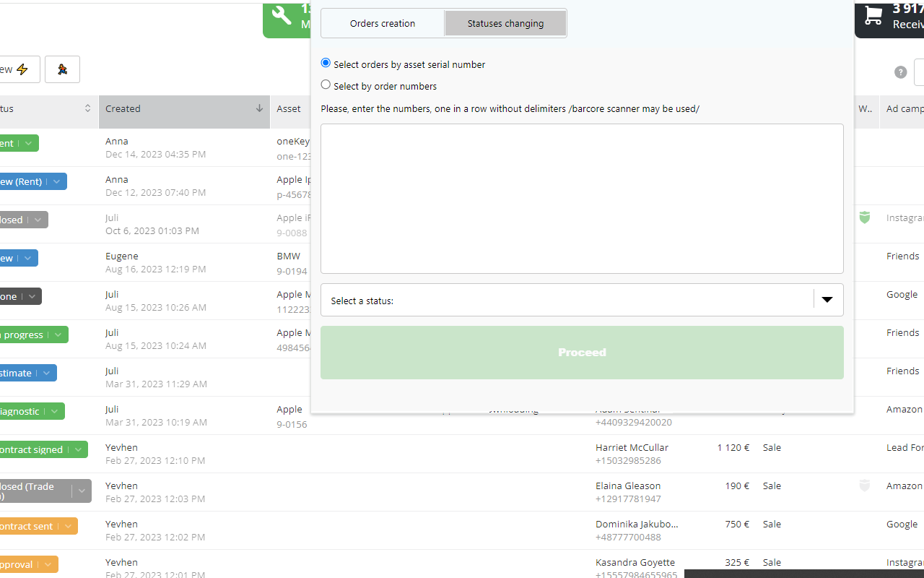Click the asset serial 9-0194

coord(292,271)
